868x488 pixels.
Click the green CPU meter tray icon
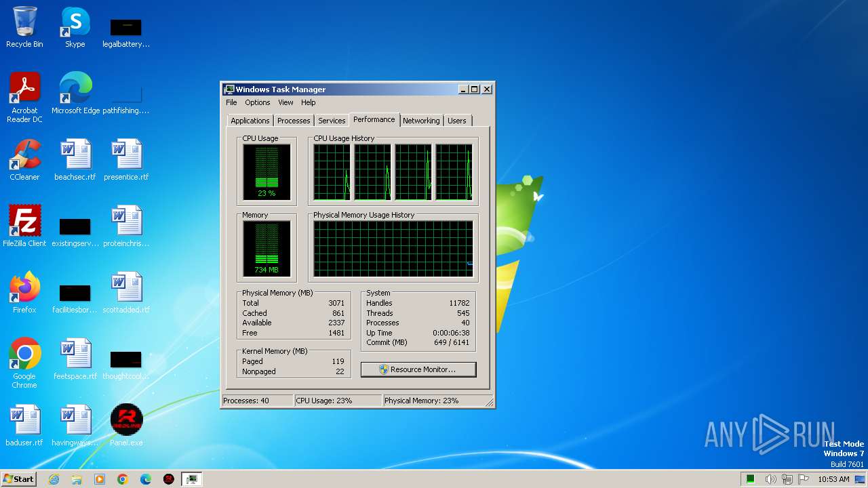click(x=751, y=479)
